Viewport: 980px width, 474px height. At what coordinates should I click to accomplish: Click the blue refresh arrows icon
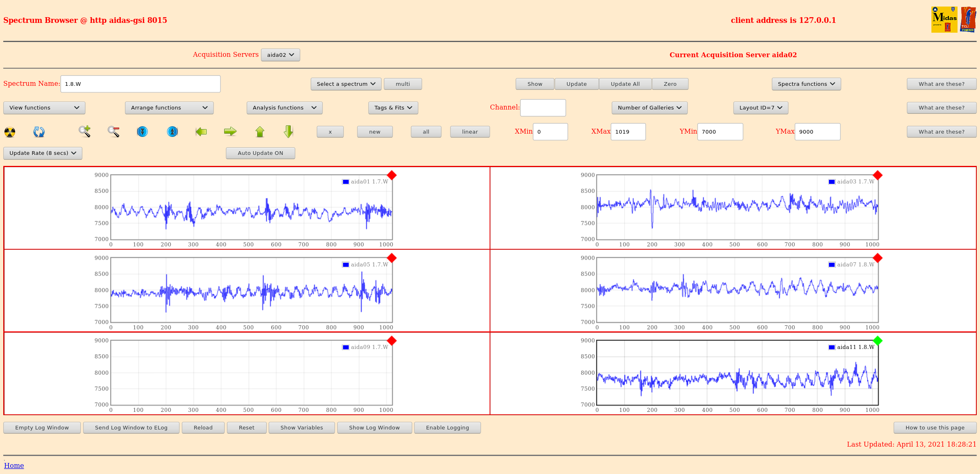point(39,132)
